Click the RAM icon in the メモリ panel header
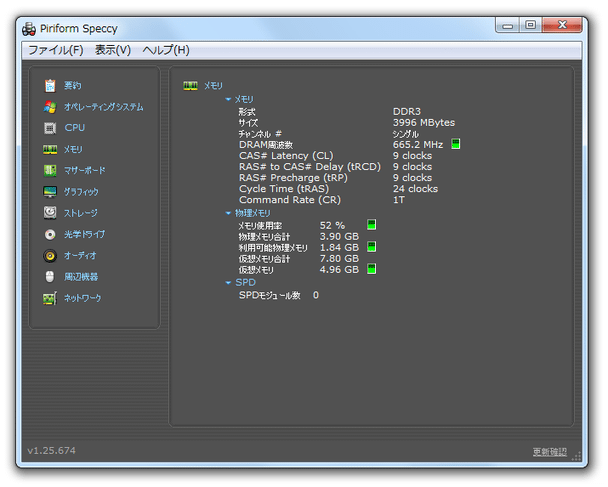This screenshot has width=608, height=487. click(x=190, y=86)
